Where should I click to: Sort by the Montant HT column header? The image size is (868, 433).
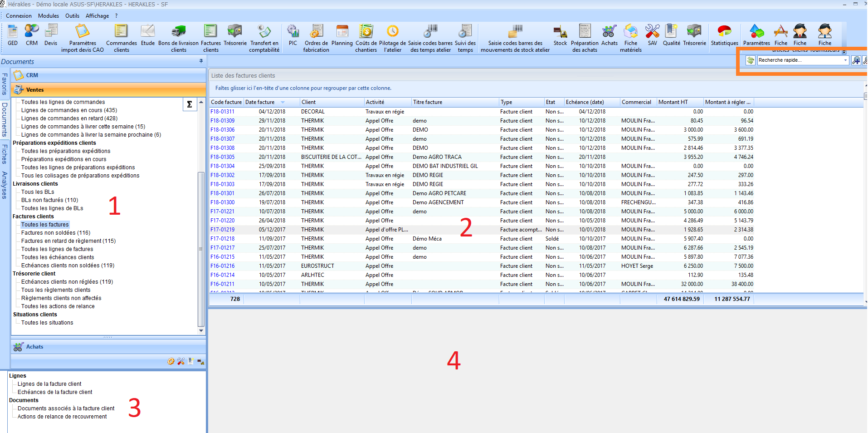point(673,102)
